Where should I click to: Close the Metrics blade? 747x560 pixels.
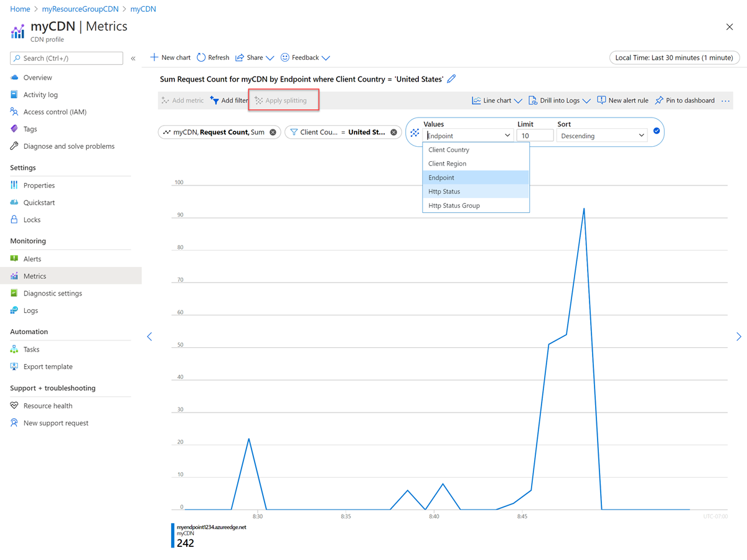(x=730, y=27)
